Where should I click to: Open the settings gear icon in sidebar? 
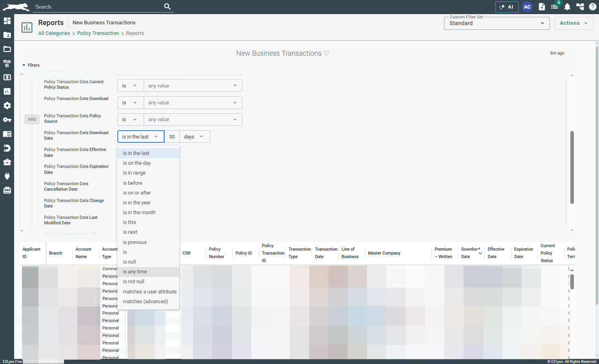point(7,106)
